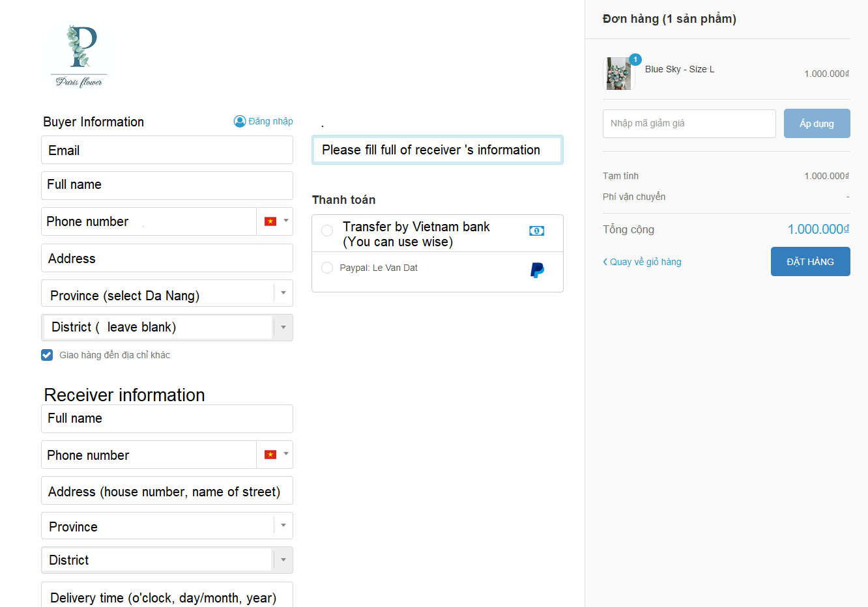Click the Vietnam flag in buyer phone field
The width and height of the screenshot is (868, 607).
tap(270, 221)
